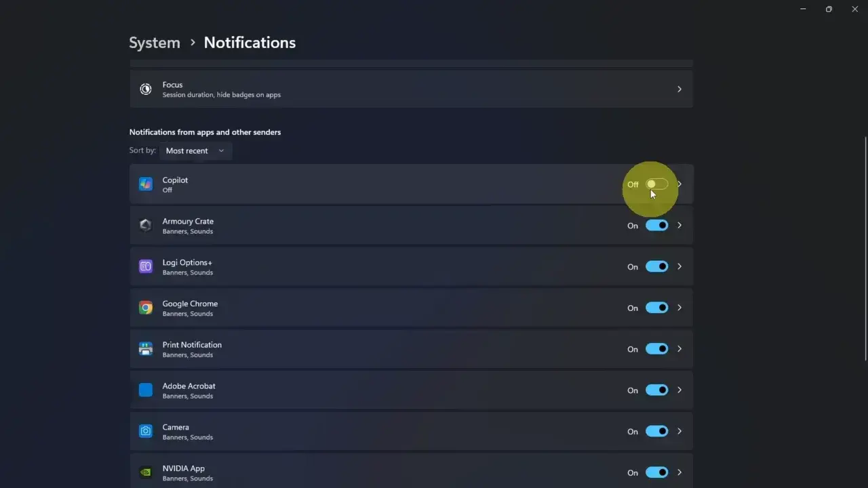
Task: Click the Armoury Crate app icon
Action: point(146,226)
